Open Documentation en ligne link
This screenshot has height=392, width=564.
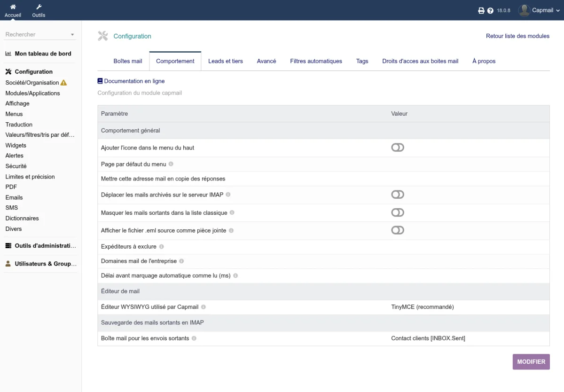[x=134, y=81]
